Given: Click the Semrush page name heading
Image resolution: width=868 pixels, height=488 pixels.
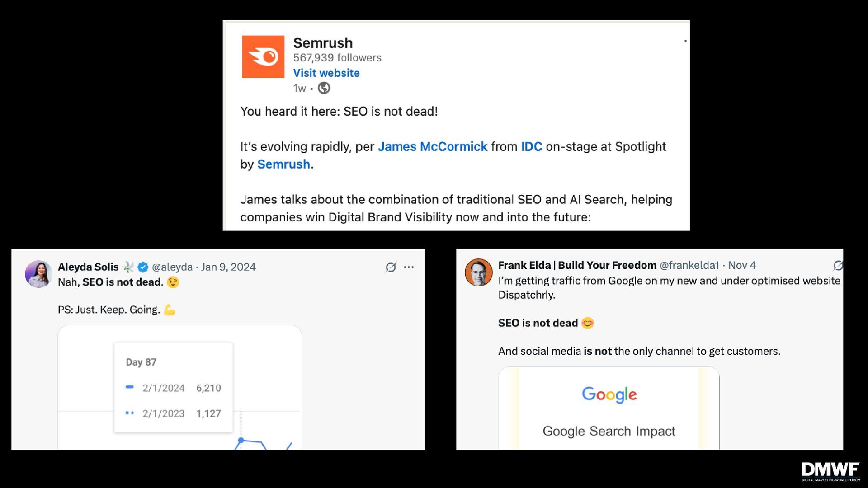Looking at the screenshot, I should pyautogui.click(x=323, y=43).
